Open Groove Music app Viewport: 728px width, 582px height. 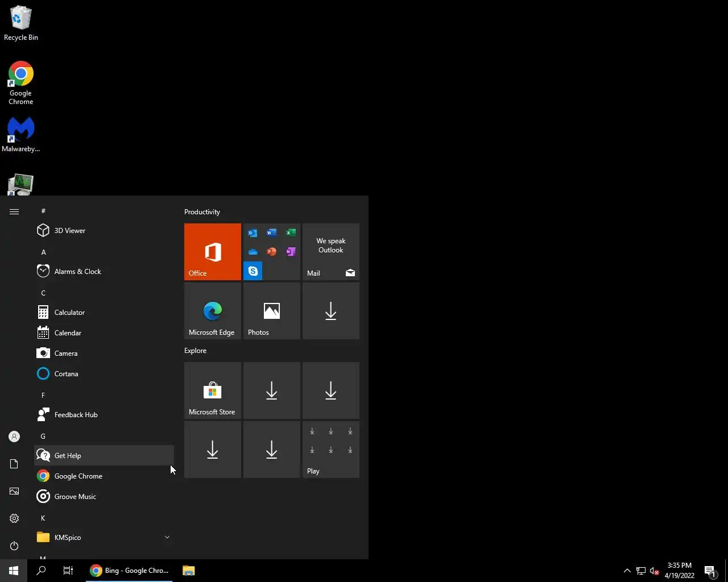pos(104,497)
